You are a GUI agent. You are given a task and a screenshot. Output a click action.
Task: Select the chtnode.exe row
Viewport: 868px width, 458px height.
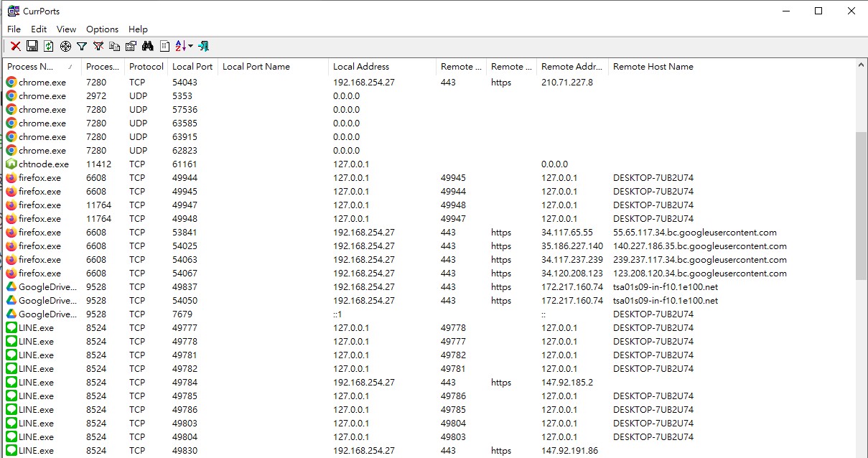43,164
